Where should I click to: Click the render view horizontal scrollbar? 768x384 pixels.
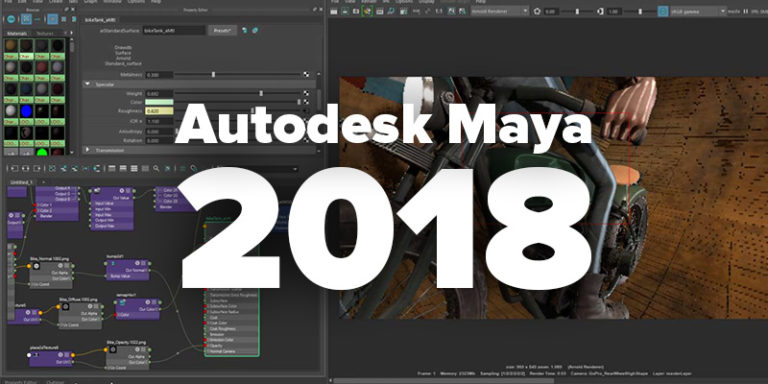(444, 381)
